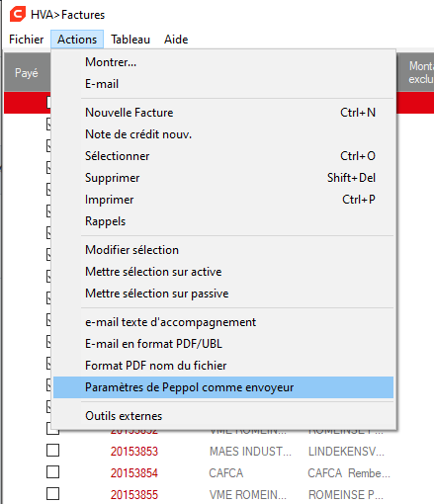Open Rappels from the menu
Screen dimensions: 434x504
point(223,221)
